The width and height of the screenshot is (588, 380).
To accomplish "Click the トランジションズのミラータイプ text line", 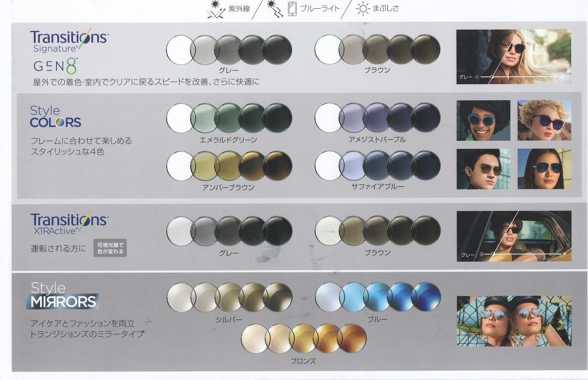I will point(87,334).
